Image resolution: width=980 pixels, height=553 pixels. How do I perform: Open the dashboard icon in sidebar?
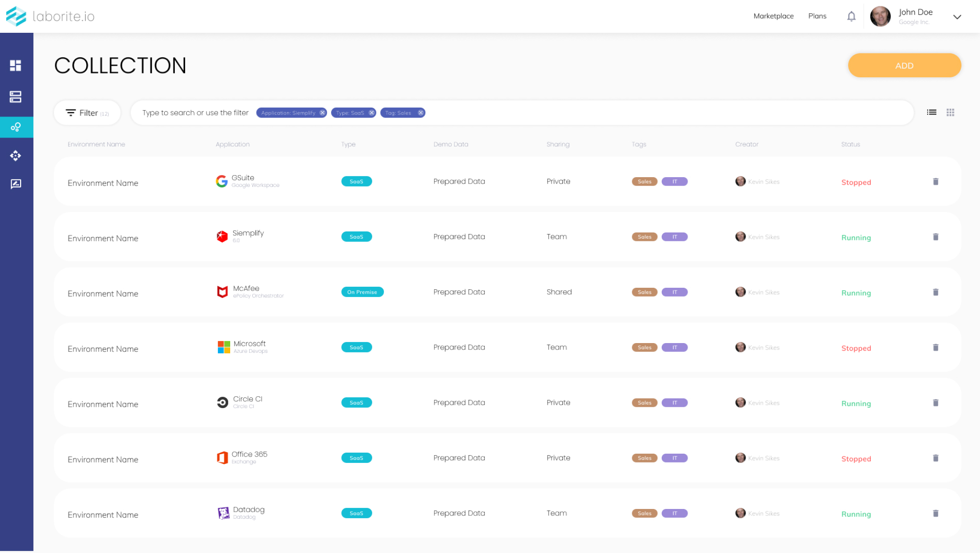click(16, 66)
